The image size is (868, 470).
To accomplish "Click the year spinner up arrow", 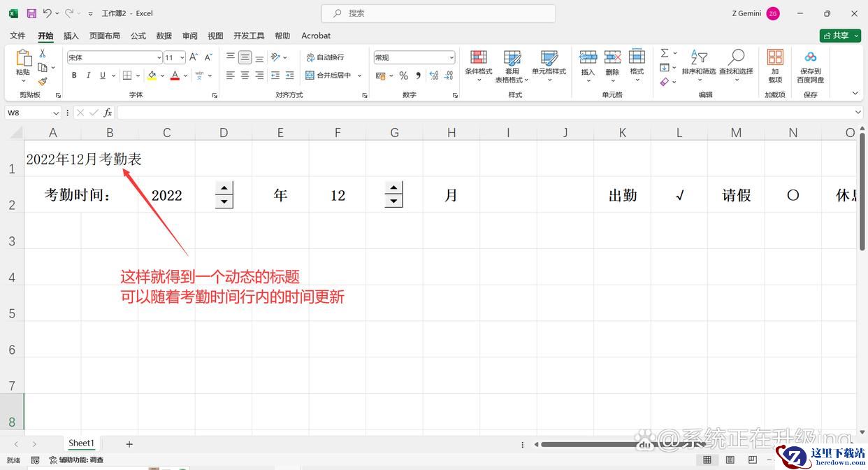I will click(x=224, y=187).
